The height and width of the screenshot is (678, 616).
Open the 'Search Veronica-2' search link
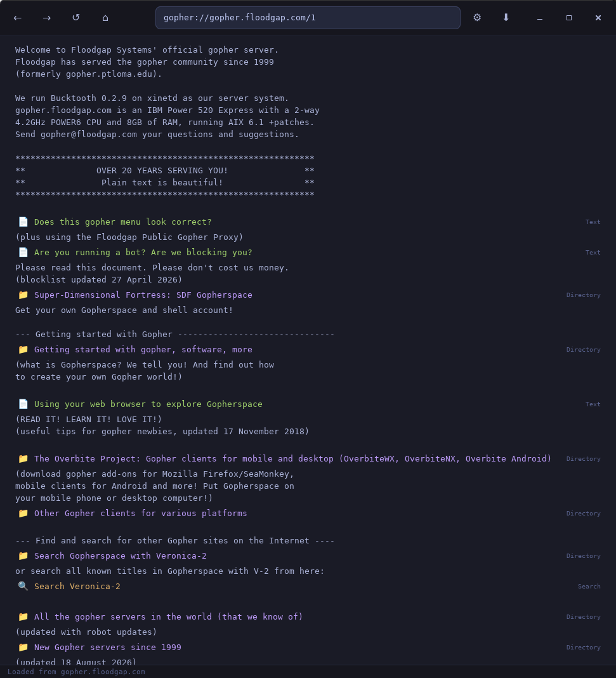tap(77, 587)
